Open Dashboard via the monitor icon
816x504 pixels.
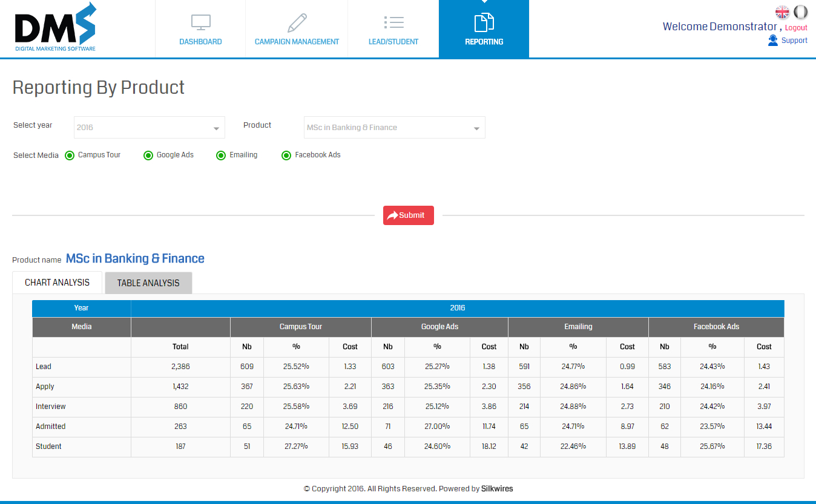point(200,23)
